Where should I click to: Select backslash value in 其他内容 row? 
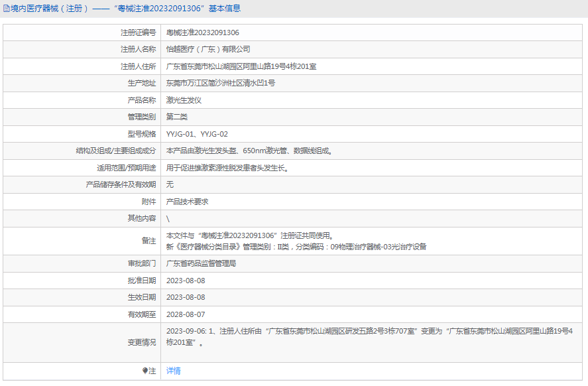[x=168, y=219]
